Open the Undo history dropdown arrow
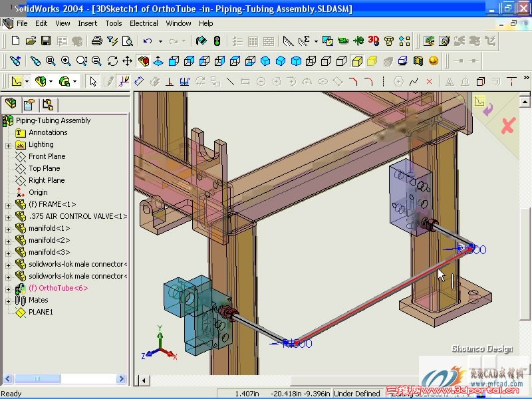 tap(160, 41)
